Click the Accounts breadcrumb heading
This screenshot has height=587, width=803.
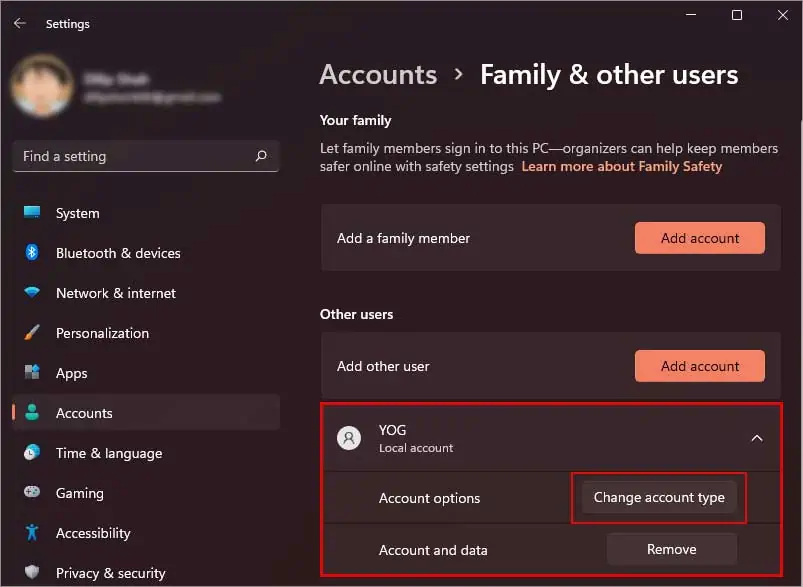click(x=378, y=74)
